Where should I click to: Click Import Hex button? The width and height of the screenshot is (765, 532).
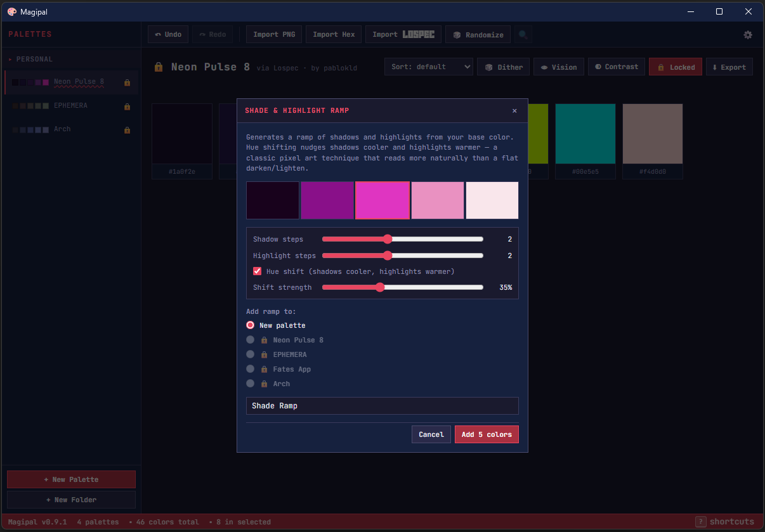tap(334, 34)
